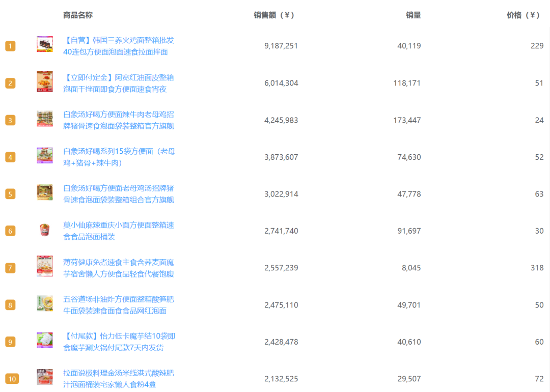Click the rank 6 orange badge
550x392 pixels.
click(x=10, y=231)
